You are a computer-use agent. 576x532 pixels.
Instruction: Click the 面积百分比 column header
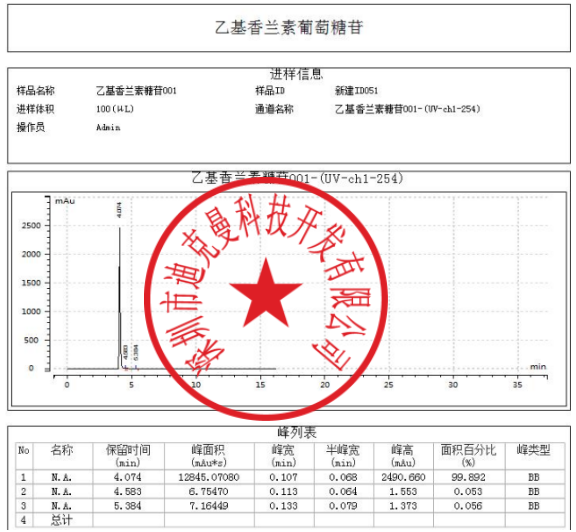(469, 456)
